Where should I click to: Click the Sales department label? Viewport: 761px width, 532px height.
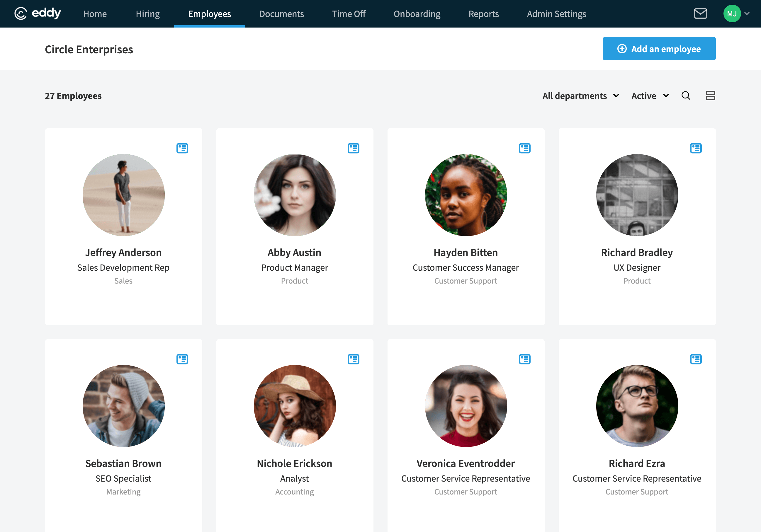point(123,281)
